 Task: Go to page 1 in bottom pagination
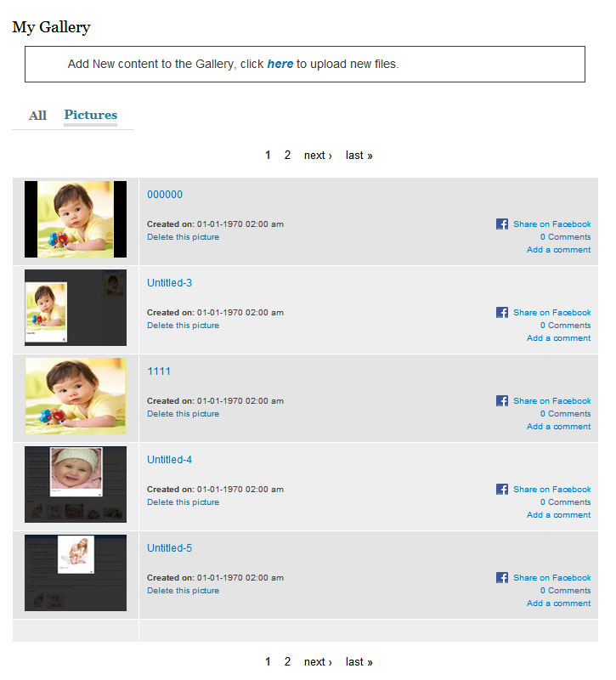[268, 662]
